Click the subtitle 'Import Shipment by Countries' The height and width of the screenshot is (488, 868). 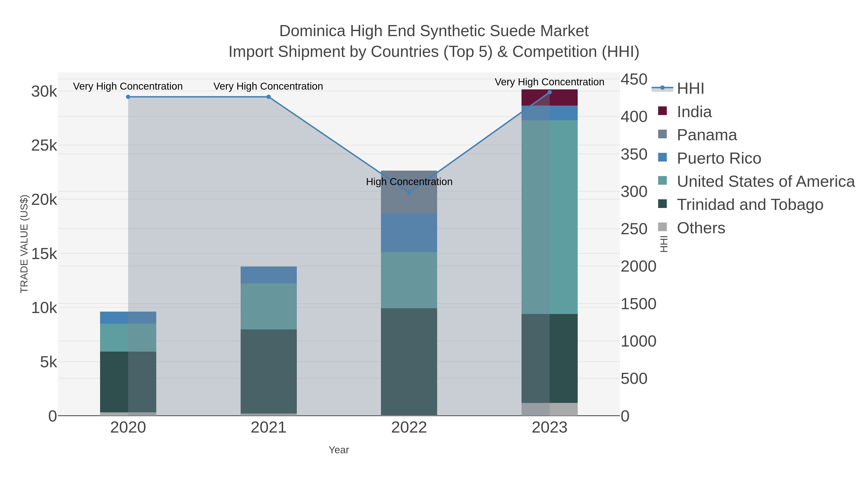point(333,52)
